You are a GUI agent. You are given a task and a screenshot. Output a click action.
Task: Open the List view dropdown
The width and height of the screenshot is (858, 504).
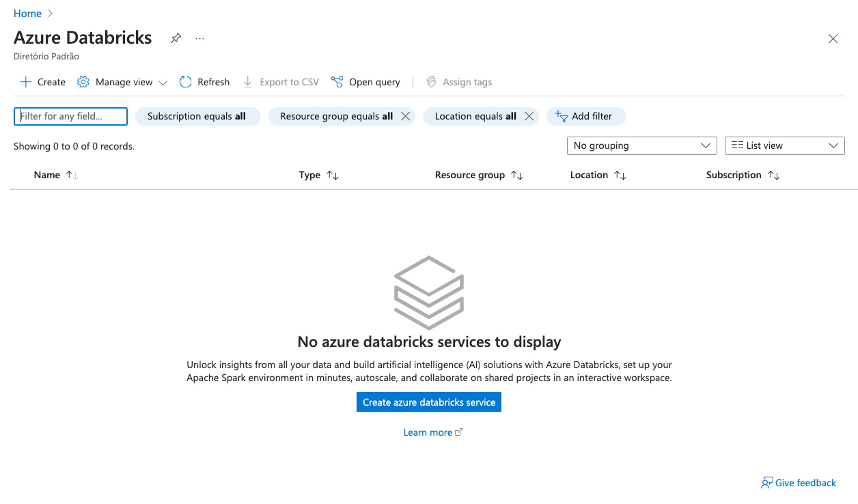(785, 145)
